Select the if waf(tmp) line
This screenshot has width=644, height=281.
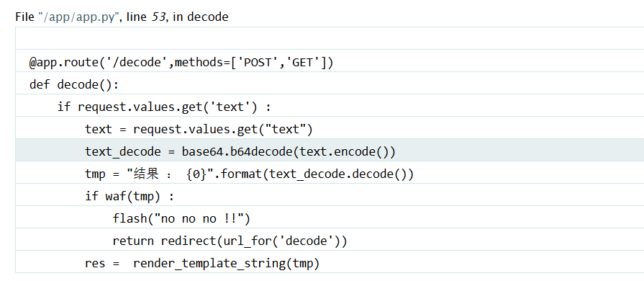click(x=330, y=196)
